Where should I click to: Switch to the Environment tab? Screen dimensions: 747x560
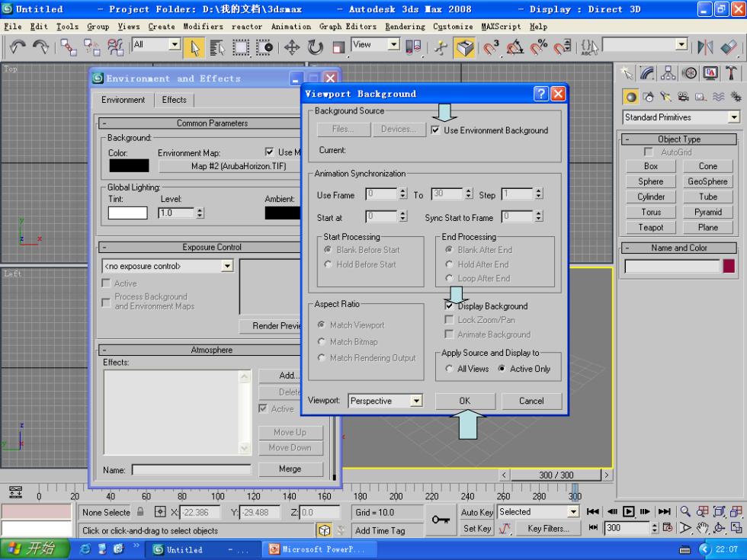[x=123, y=100]
